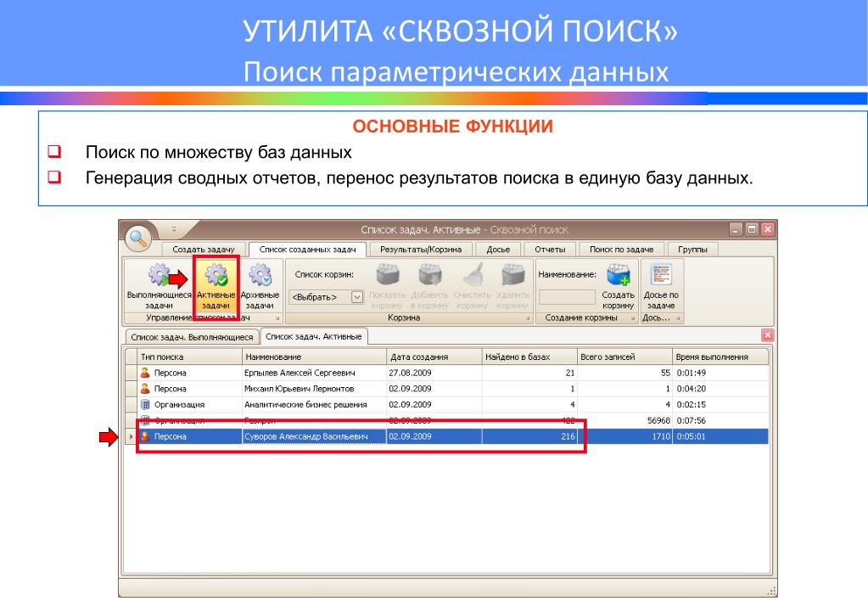Open the Результаты/Корзина ribbon tab
This screenshot has height=601, width=868.
click(x=421, y=250)
